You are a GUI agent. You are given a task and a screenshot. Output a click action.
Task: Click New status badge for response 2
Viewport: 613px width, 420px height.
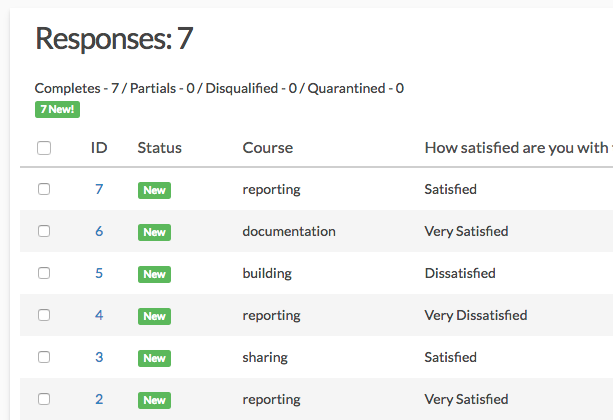pyautogui.click(x=154, y=400)
